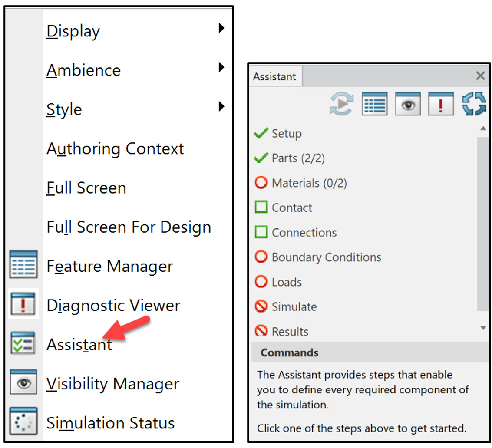Open Diagnostic Viewer from Assistant panel toolbar

(x=441, y=104)
